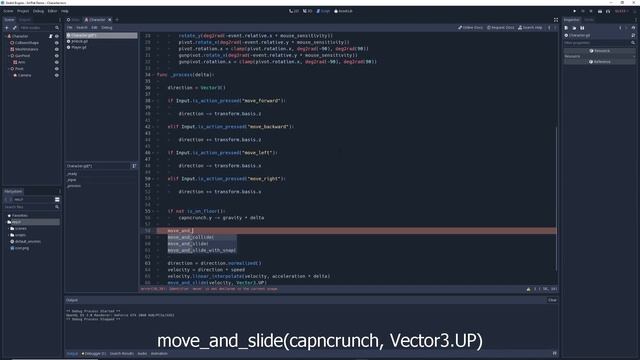The width and height of the screenshot is (640, 360).
Task: Open the Debug menu in top menu bar
Action: point(38,11)
